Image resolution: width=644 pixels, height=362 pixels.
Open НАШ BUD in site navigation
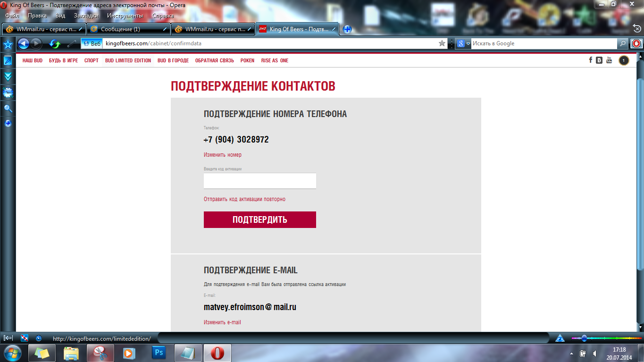coord(33,60)
